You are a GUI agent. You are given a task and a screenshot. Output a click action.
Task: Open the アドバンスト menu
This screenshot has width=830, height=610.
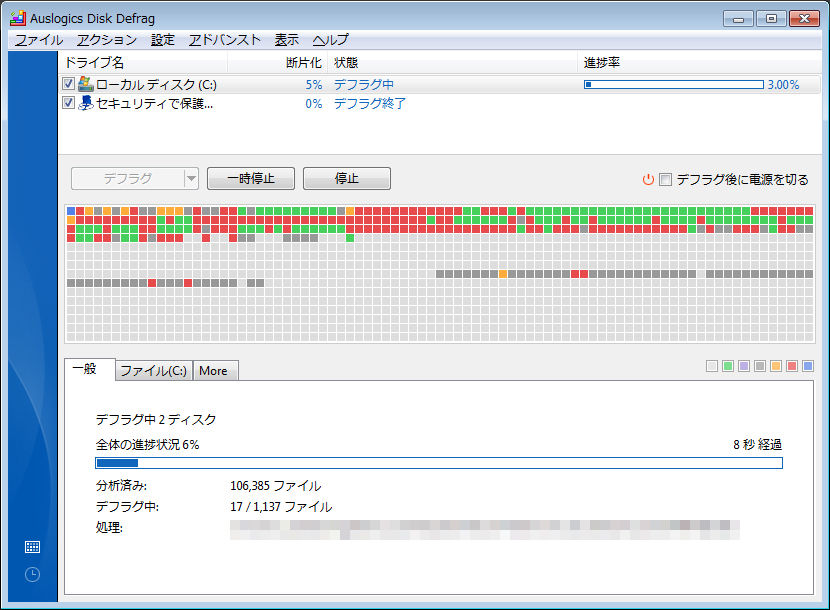coord(224,40)
